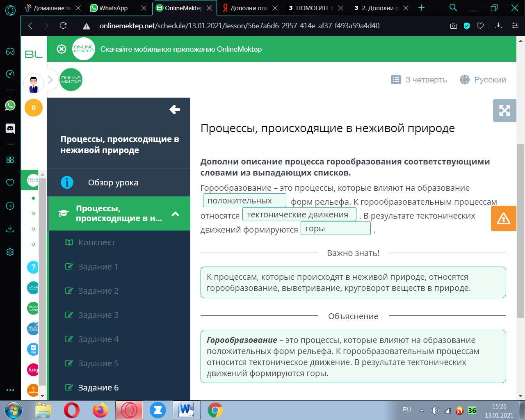Search tabs with magnifier icon

click(453, 7)
